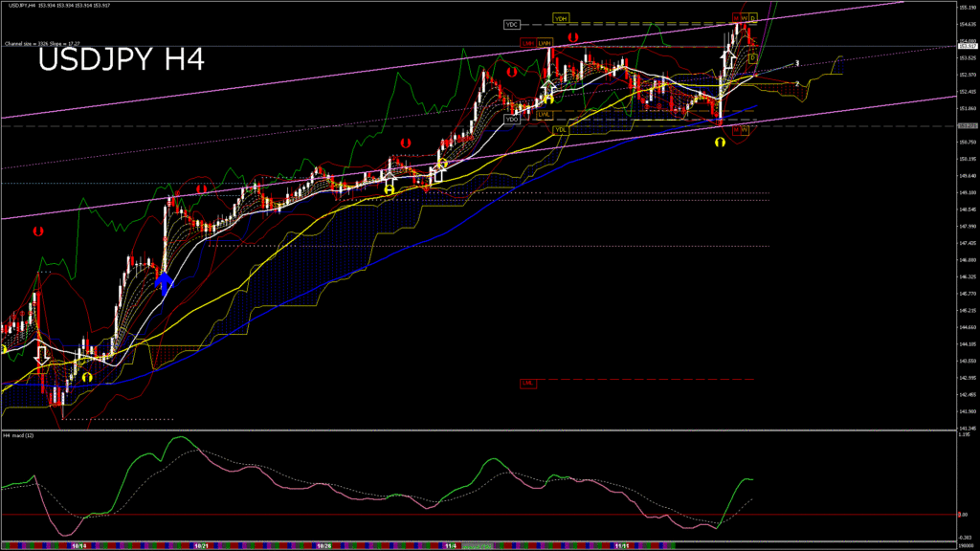Click the USDJPY H4 chart title text
This screenshot has width=980, height=551.
point(121,60)
